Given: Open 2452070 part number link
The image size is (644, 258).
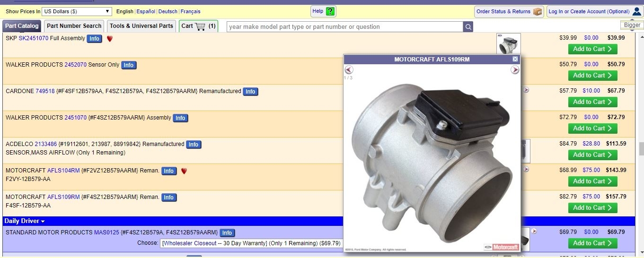Looking at the screenshot, I should coord(76,65).
